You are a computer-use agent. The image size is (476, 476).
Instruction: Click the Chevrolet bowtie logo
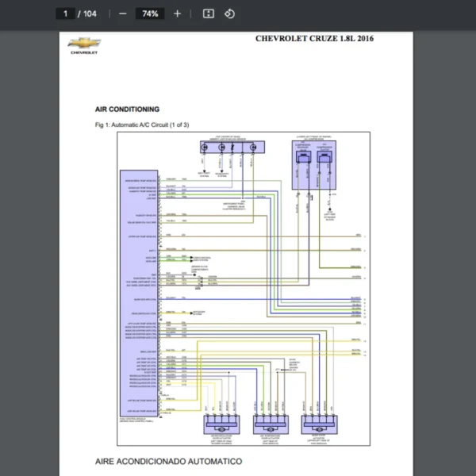83,44
